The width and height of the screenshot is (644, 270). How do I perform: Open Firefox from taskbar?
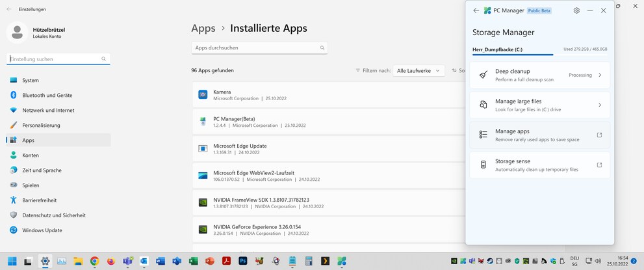111,261
